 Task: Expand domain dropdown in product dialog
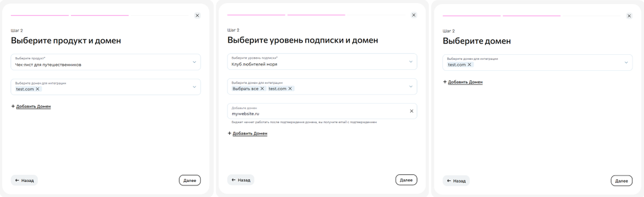[x=194, y=86]
